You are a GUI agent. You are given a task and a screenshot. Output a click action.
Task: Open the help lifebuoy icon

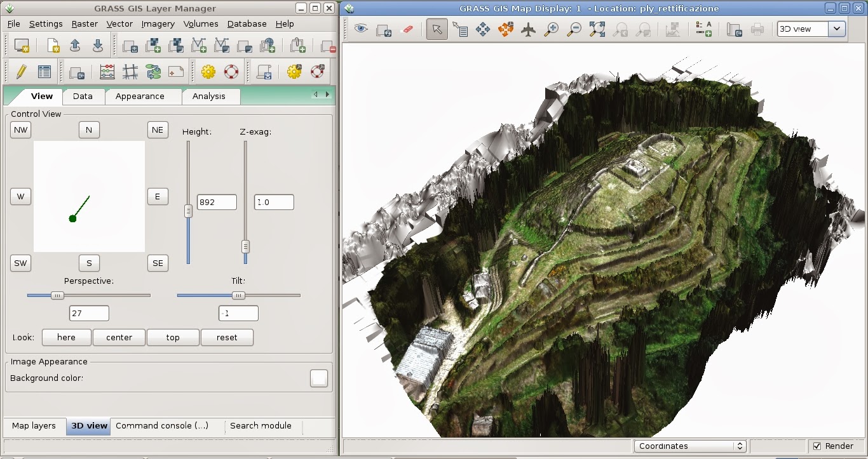231,72
